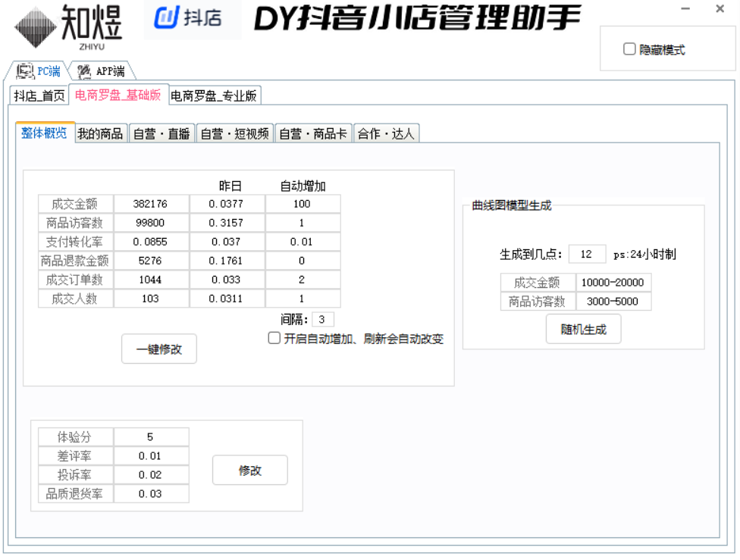Click 商品退款金额 value cell 5276

pos(152,261)
